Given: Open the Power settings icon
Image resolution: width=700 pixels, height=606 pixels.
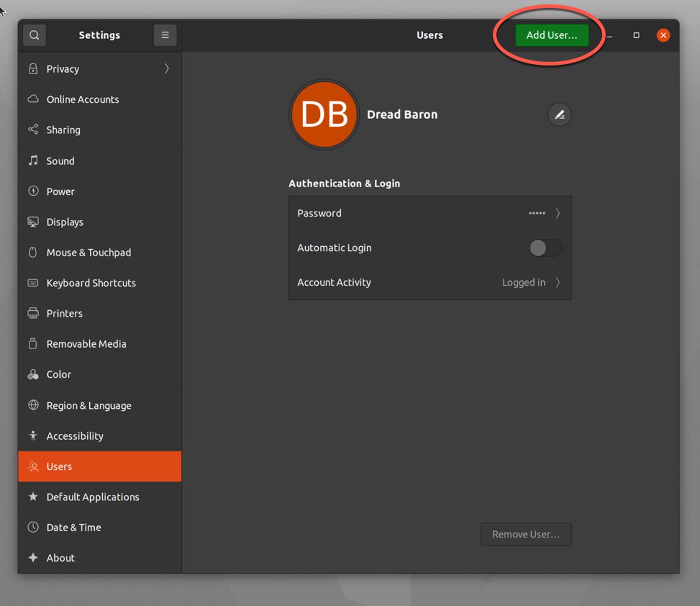Looking at the screenshot, I should coord(33,191).
